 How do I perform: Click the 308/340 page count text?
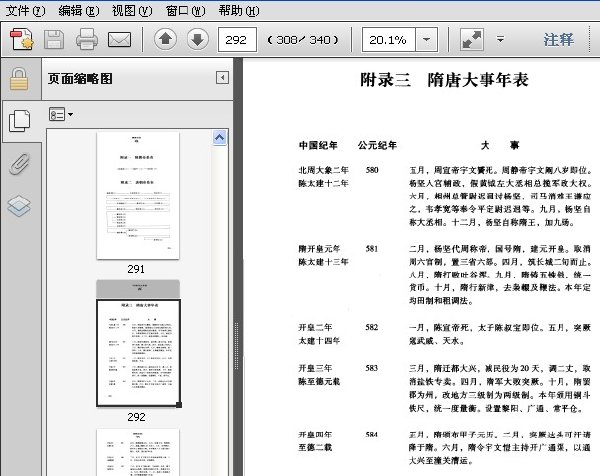pos(303,40)
